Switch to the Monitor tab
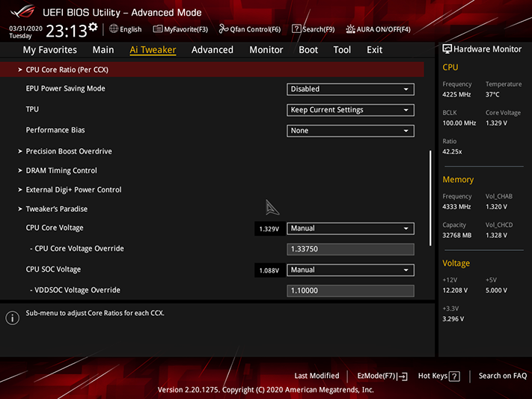The width and height of the screenshot is (532, 399). (266, 50)
